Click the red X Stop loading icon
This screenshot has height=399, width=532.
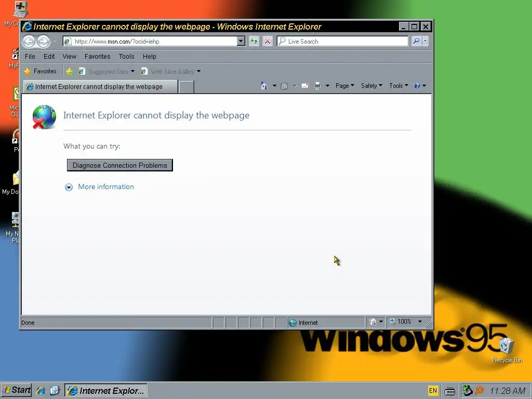pyautogui.click(x=268, y=42)
